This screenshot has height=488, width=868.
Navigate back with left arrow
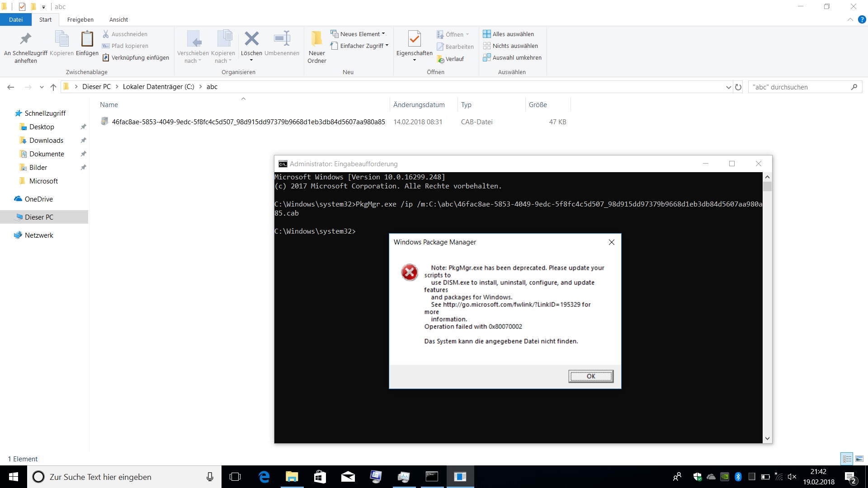[11, 87]
